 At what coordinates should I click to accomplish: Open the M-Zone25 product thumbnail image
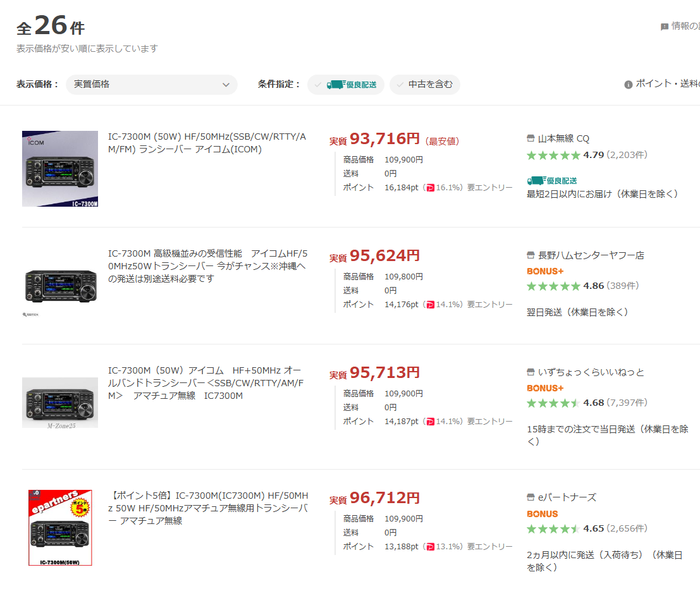60,403
